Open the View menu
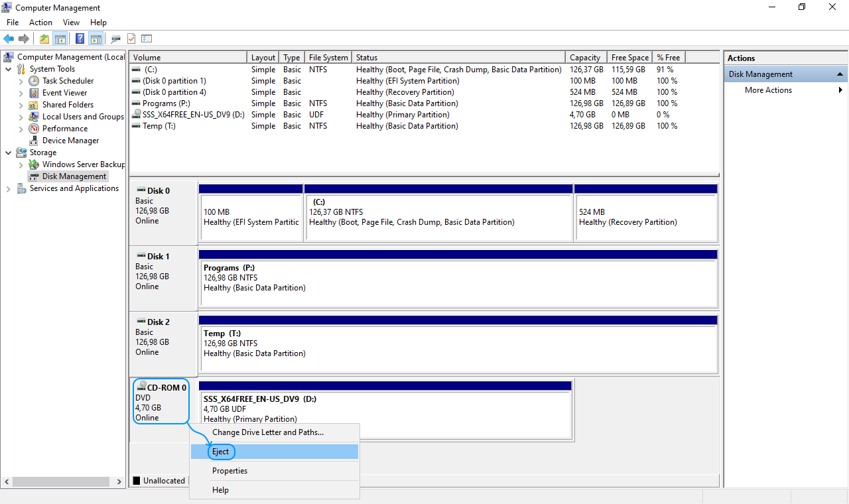This screenshot has height=504, width=849. 71,23
